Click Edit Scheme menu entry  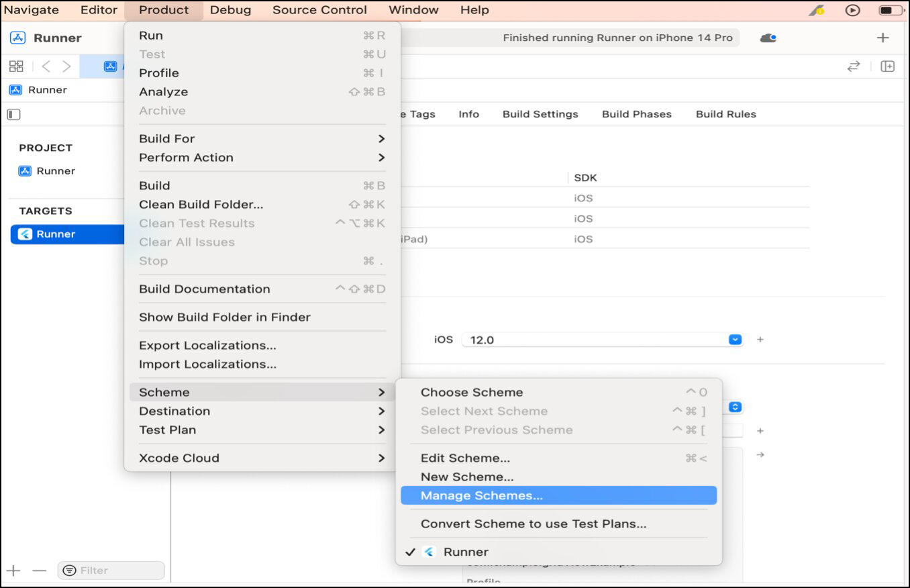tap(464, 458)
